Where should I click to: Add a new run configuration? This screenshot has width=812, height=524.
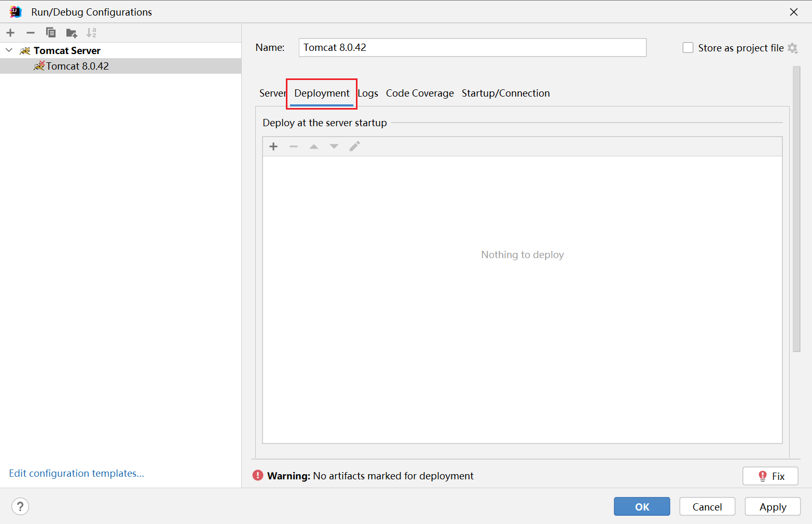10,33
